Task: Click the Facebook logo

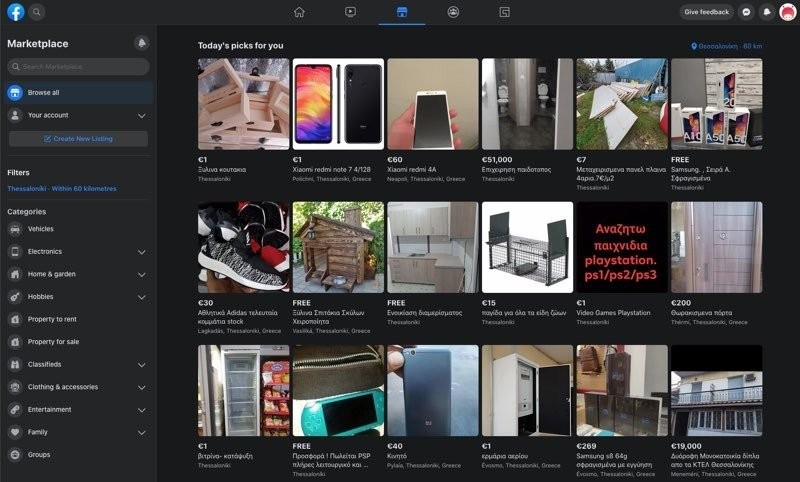Action: [x=16, y=12]
